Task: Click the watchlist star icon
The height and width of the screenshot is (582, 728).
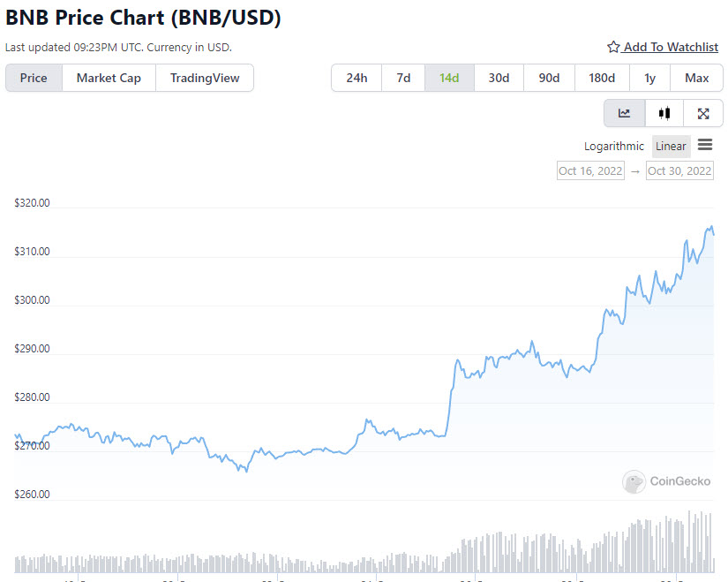Action: 613,47
